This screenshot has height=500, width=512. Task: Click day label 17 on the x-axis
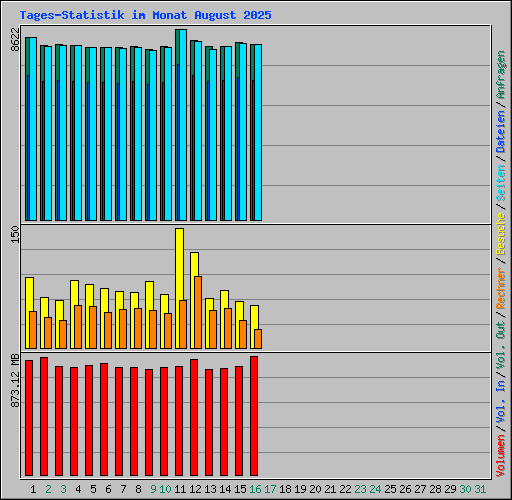pyautogui.click(x=270, y=489)
